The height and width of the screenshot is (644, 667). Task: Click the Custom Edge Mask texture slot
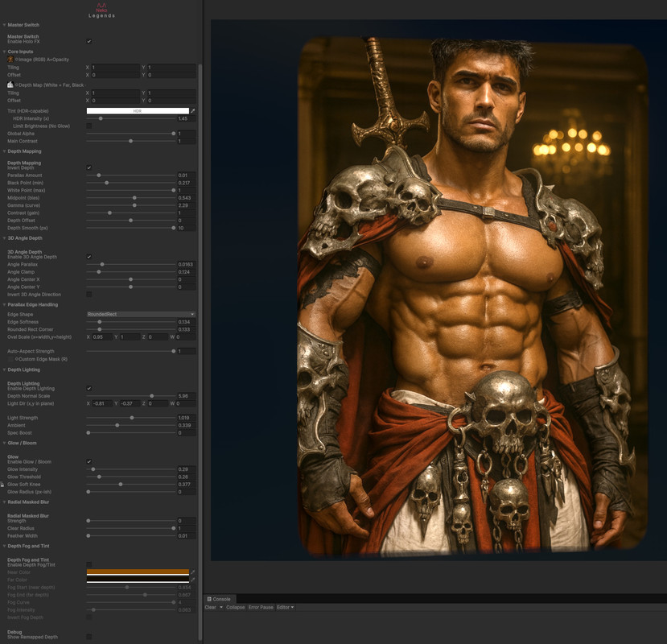point(10,359)
